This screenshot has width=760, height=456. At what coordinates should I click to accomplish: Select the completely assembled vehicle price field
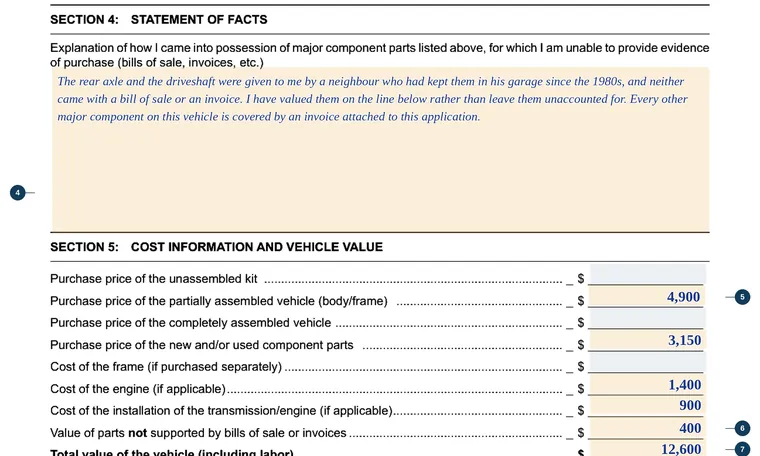click(647, 319)
